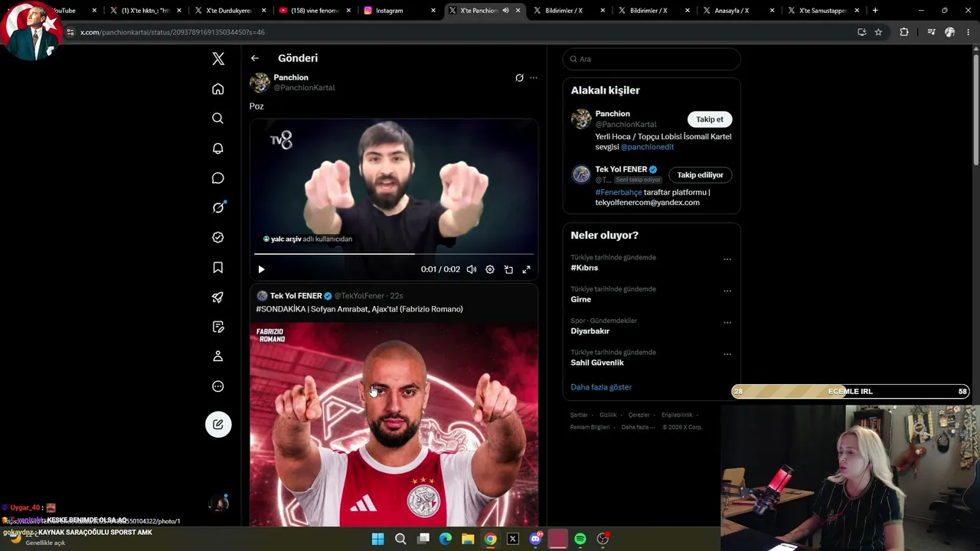Follow Panchion with the Takip et button
980x551 pixels.
[710, 119]
